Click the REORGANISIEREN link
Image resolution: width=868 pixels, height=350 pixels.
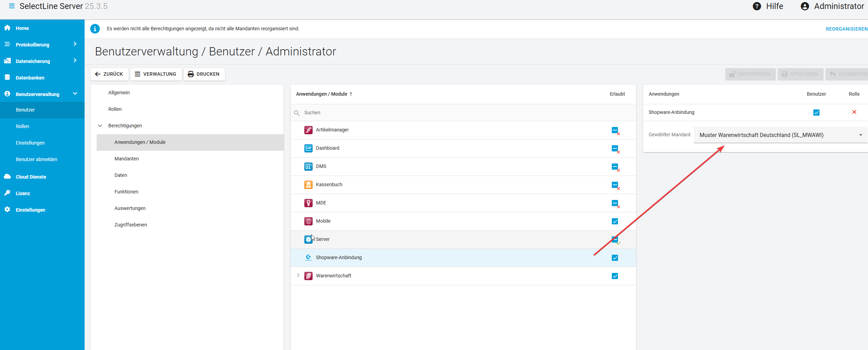pyautogui.click(x=846, y=29)
